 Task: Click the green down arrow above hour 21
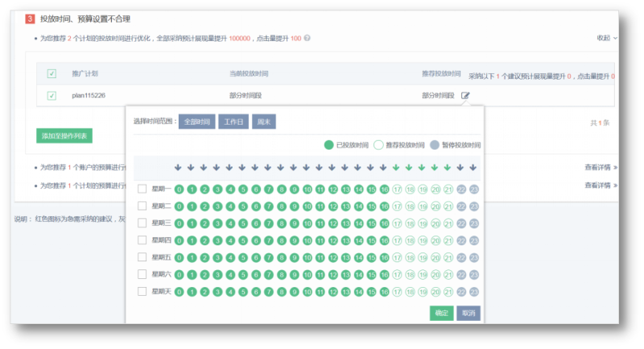[x=448, y=167]
